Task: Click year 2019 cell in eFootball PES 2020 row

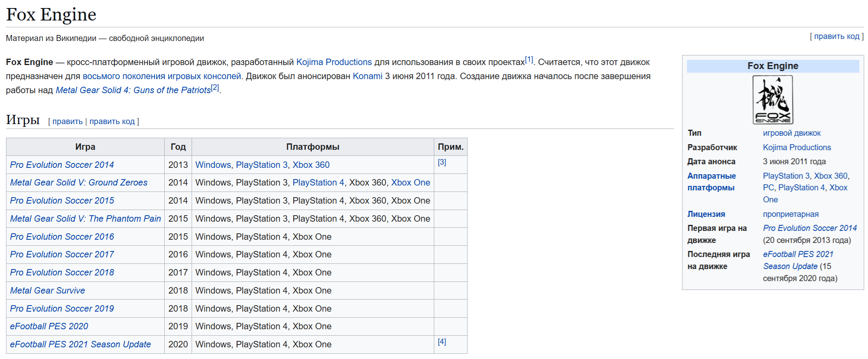Action: pos(178,326)
